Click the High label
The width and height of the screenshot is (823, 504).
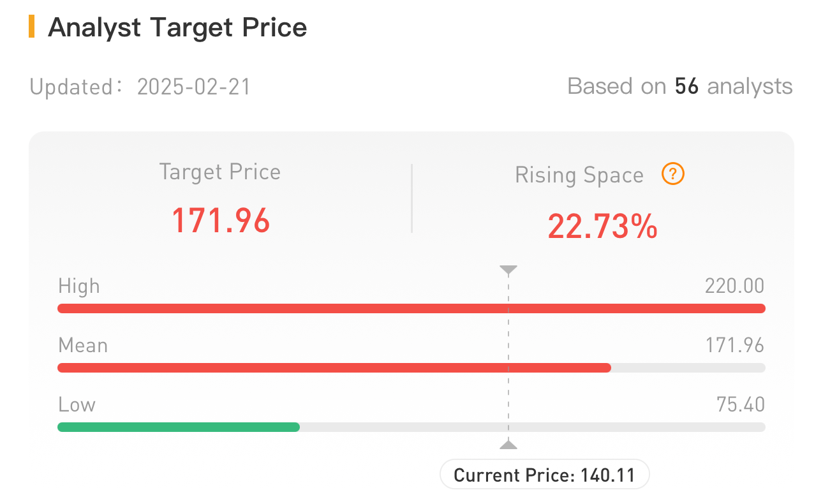click(79, 286)
